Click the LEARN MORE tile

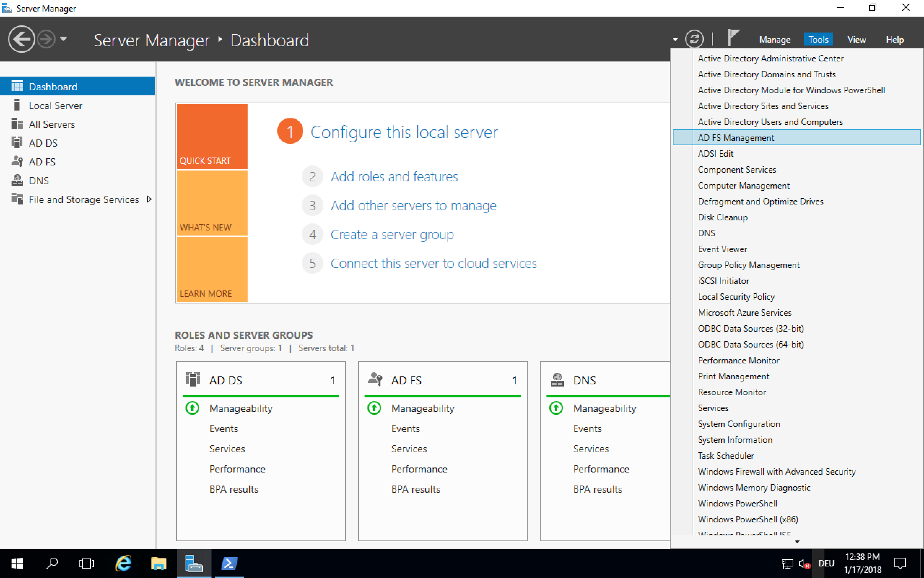[212, 269]
